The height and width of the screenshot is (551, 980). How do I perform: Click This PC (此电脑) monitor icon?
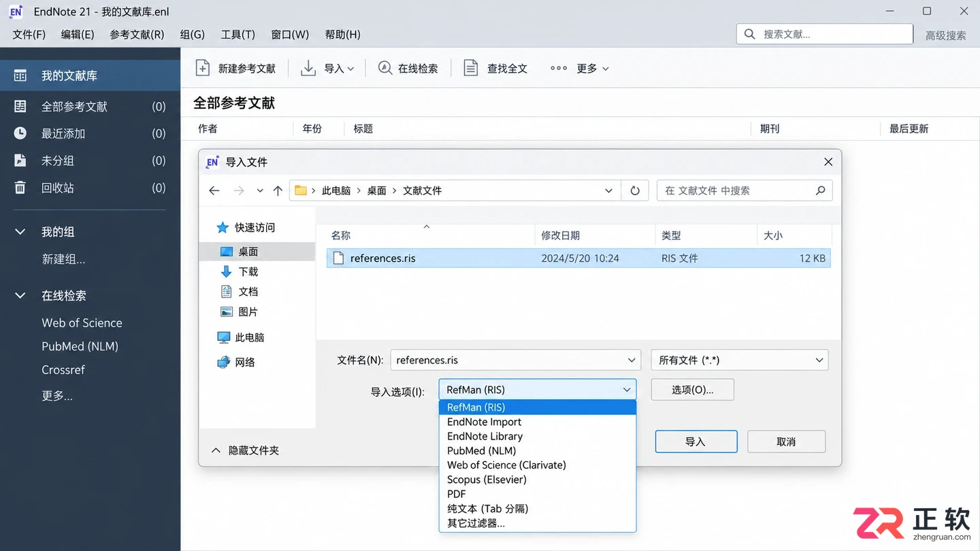[x=223, y=337]
